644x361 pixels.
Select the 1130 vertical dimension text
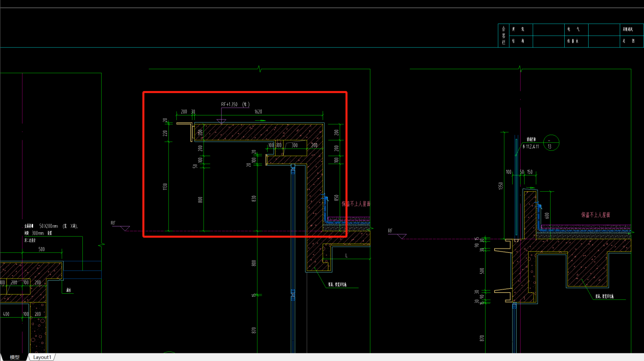[165, 186]
